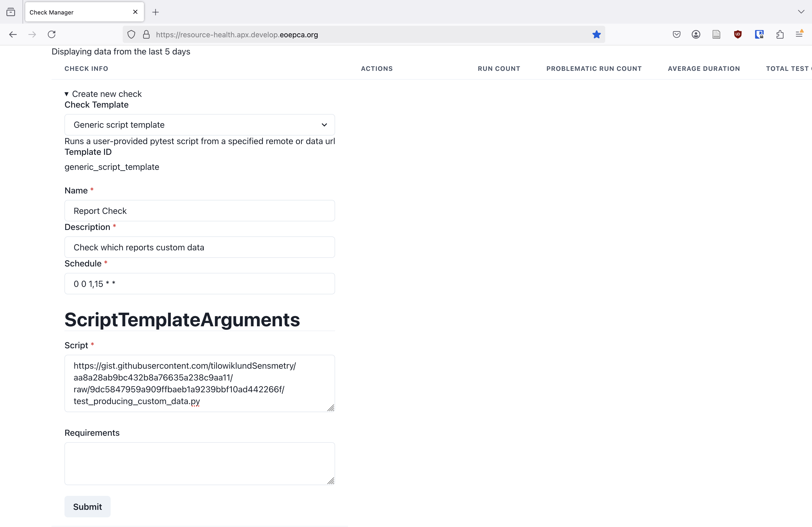Click the RUN COUNT column header
The width and height of the screenshot is (812, 527).
499,68
